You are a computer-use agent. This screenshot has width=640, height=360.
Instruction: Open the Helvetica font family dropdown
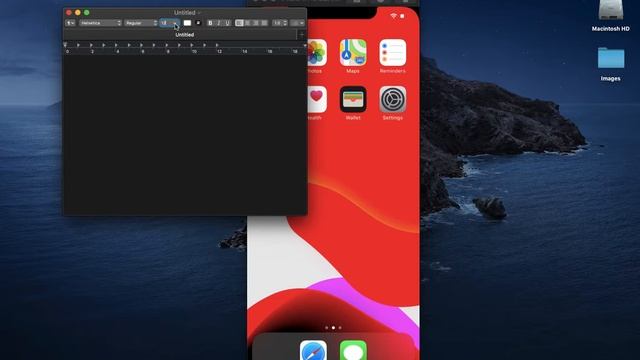(x=100, y=23)
